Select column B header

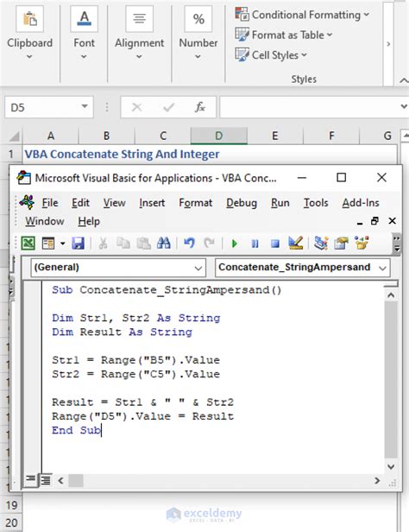coord(106,136)
